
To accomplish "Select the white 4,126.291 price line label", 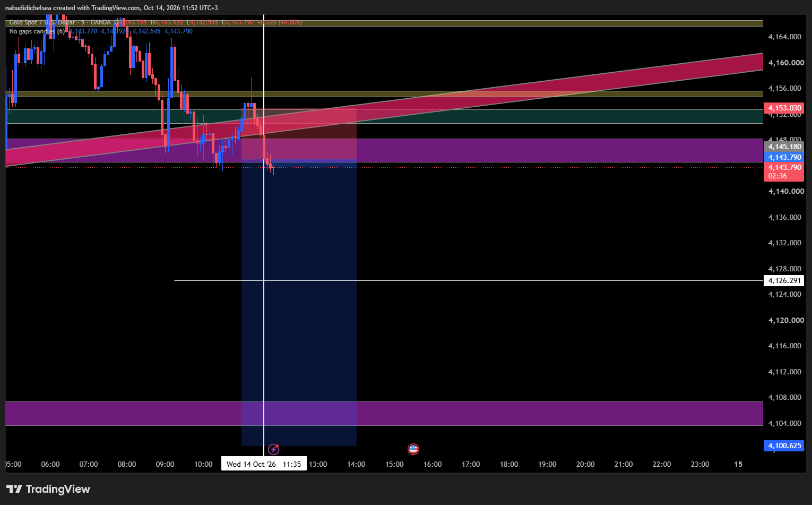I will click(x=784, y=280).
